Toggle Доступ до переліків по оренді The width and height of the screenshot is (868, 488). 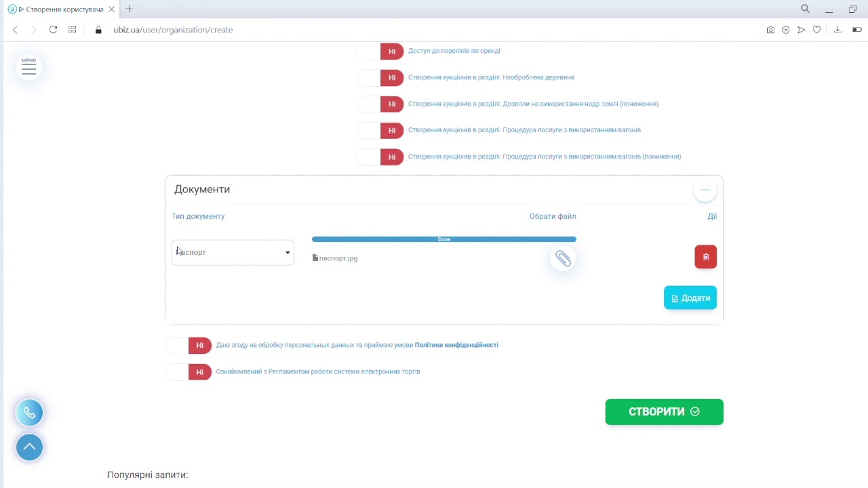coord(380,52)
